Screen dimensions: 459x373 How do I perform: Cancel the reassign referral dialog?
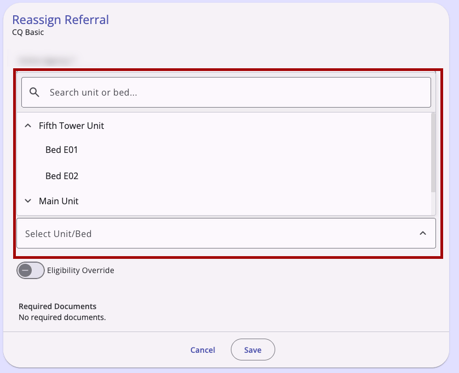click(x=203, y=350)
